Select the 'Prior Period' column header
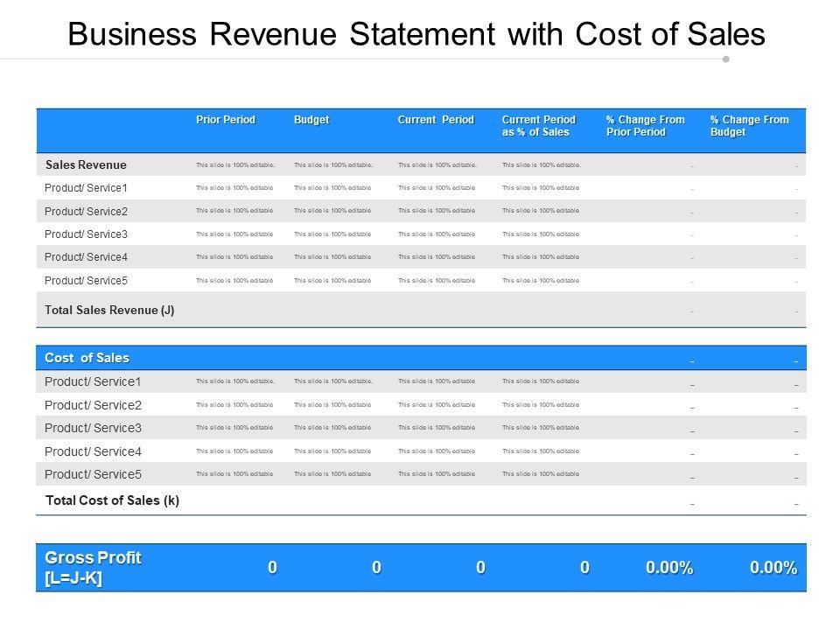The height and width of the screenshot is (630, 840). tap(226, 120)
